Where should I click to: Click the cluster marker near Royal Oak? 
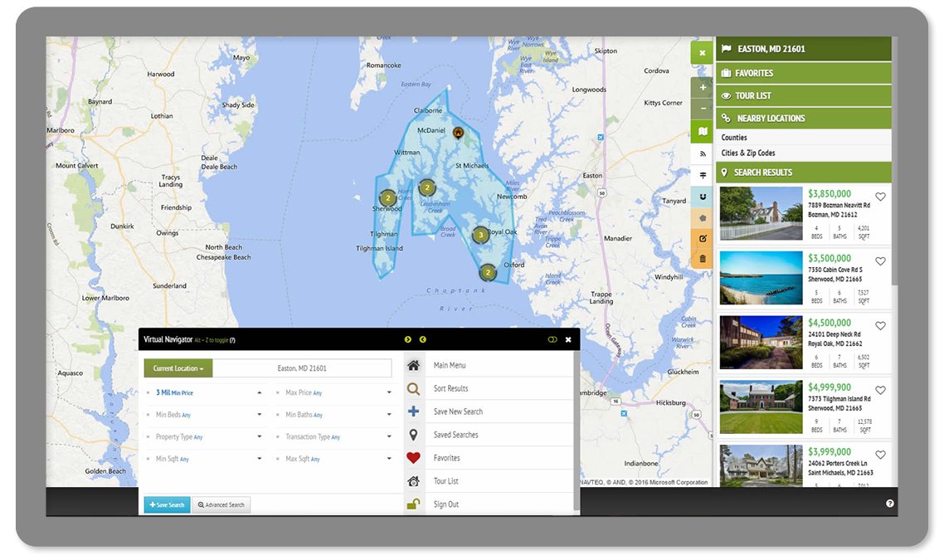pyautogui.click(x=480, y=235)
